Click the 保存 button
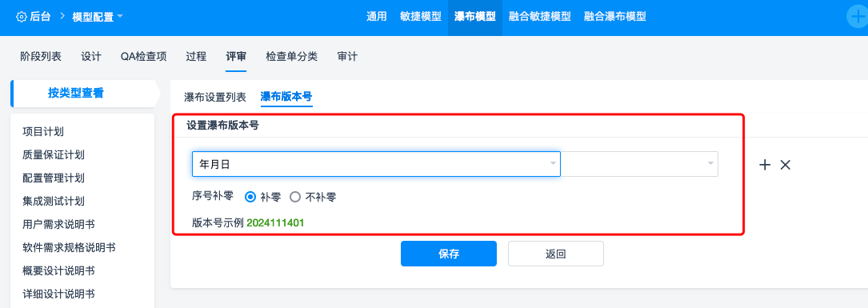Image resolution: width=868 pixels, height=308 pixels. [x=449, y=254]
